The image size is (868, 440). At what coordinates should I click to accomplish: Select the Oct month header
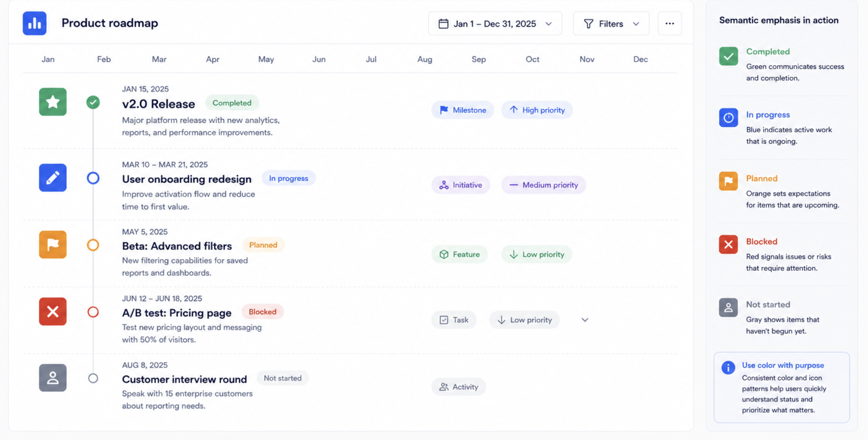click(532, 59)
